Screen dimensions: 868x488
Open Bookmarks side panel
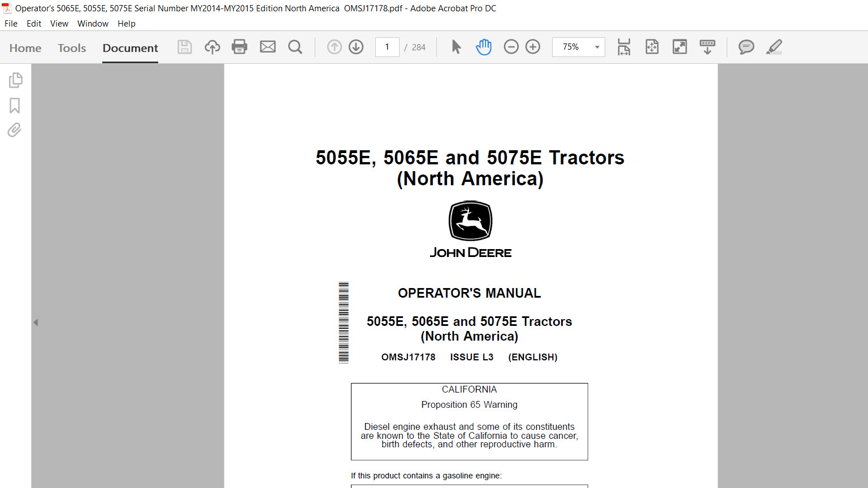pyautogui.click(x=15, y=106)
